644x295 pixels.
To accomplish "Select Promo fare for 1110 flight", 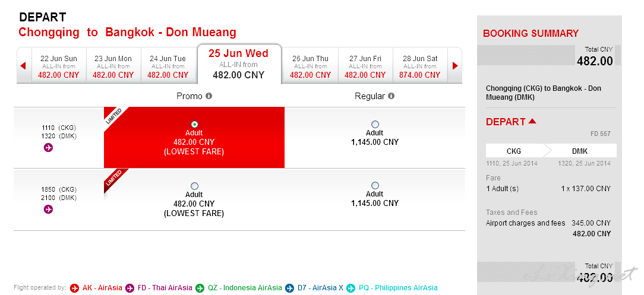I will tap(195, 124).
